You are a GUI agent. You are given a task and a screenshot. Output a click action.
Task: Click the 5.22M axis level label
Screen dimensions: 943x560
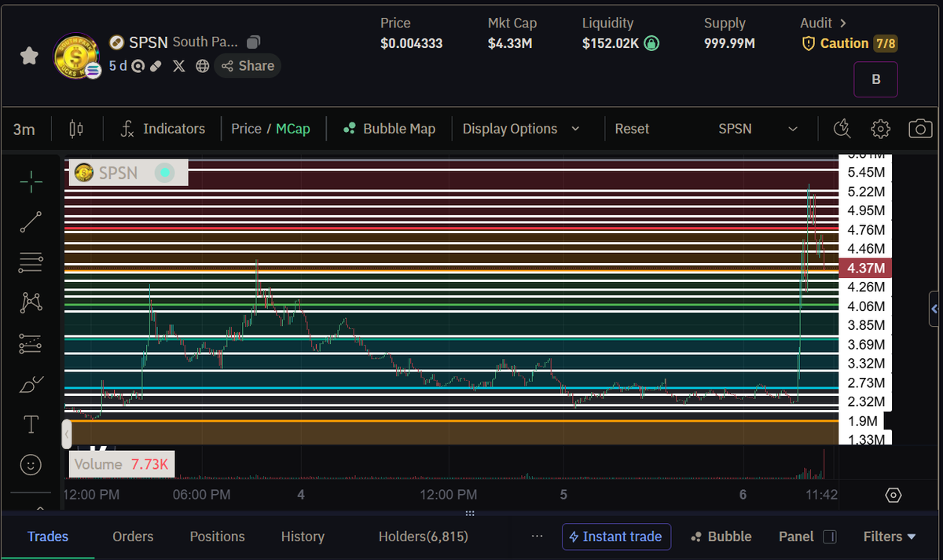[866, 192]
